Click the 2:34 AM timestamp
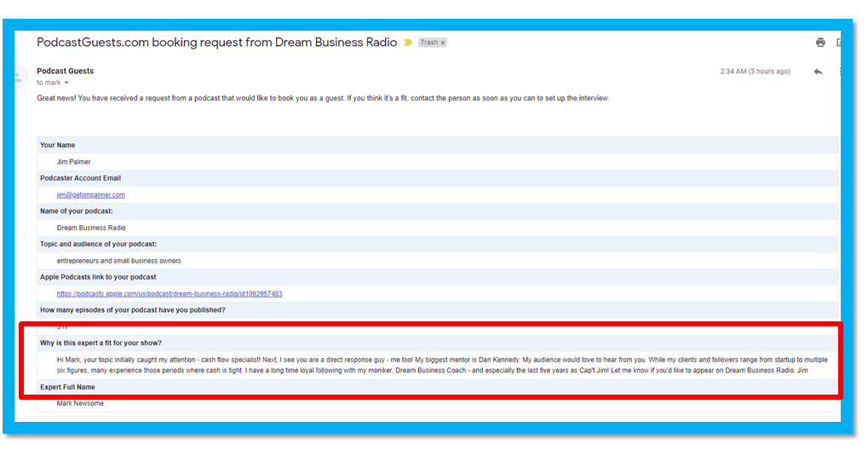 click(755, 72)
